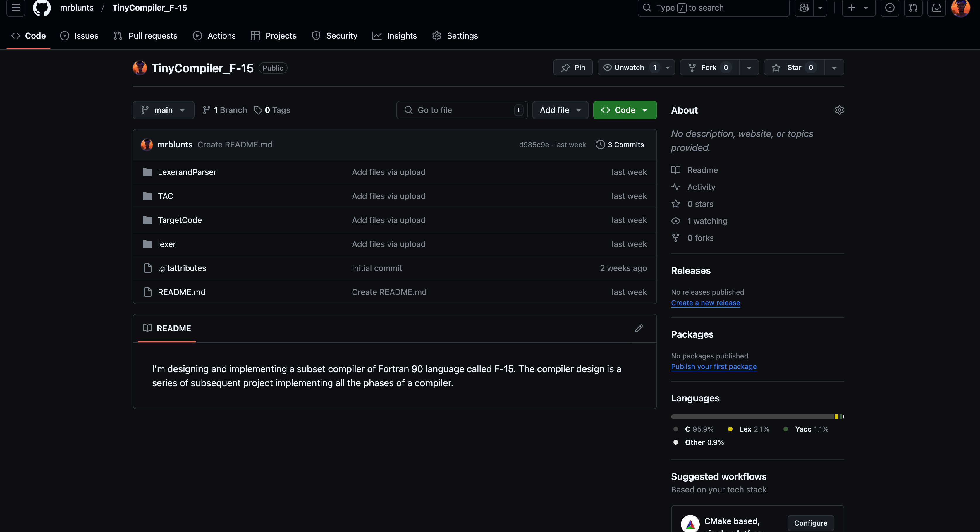The height and width of the screenshot is (532, 980).
Task: Click the languages percentage bar
Action: [753, 417]
